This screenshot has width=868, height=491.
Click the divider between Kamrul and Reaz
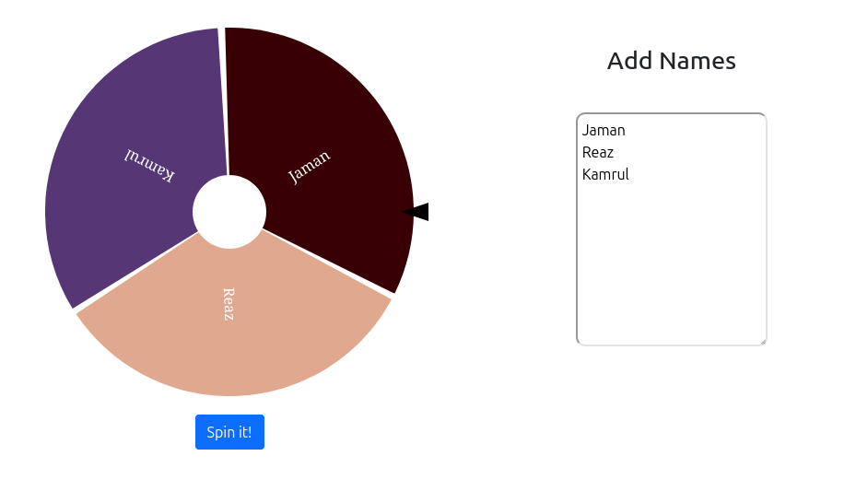[x=136, y=271]
